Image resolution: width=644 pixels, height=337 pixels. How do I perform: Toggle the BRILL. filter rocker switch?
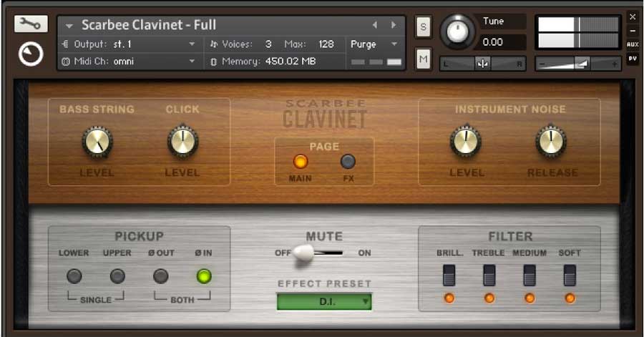[449, 275]
